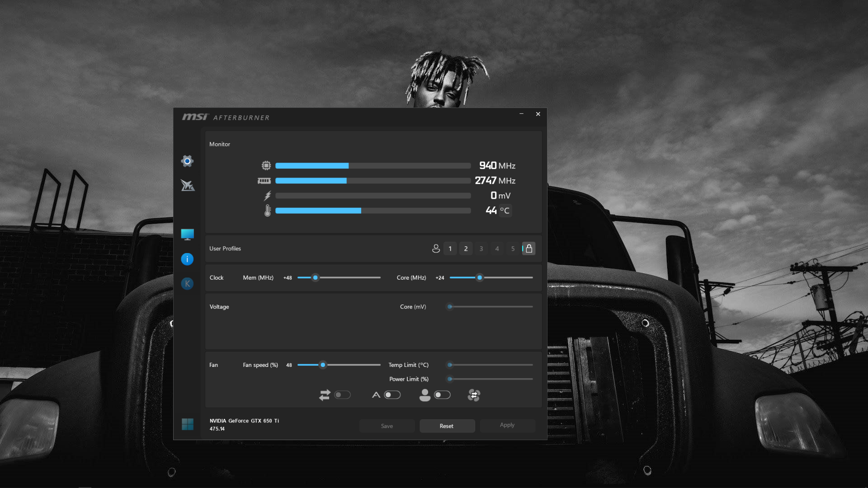Toggle the user-defined fan switch

click(x=442, y=395)
